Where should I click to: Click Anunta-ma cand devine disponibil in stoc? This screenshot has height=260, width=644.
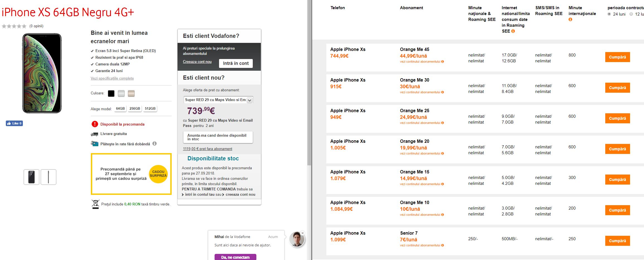coord(218,137)
